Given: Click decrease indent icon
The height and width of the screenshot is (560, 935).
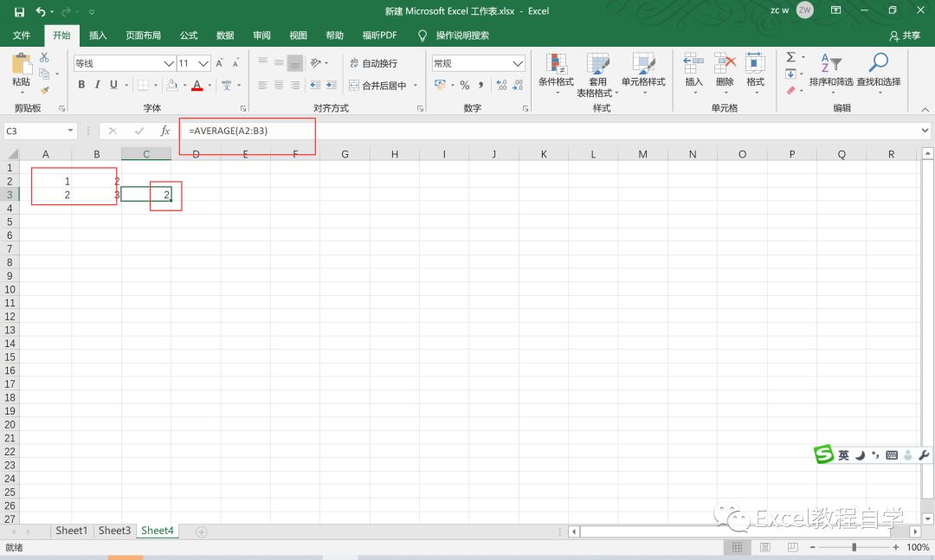Looking at the screenshot, I should point(315,86).
